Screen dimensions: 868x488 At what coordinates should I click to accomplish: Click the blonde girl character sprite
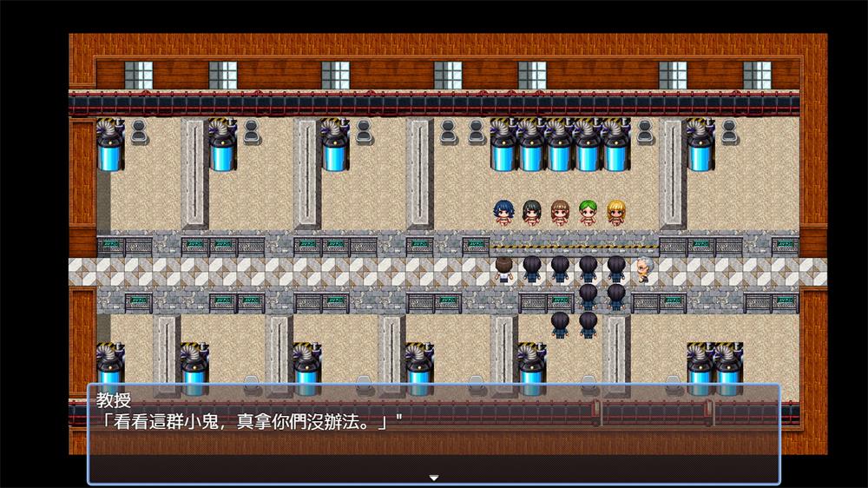615,214
